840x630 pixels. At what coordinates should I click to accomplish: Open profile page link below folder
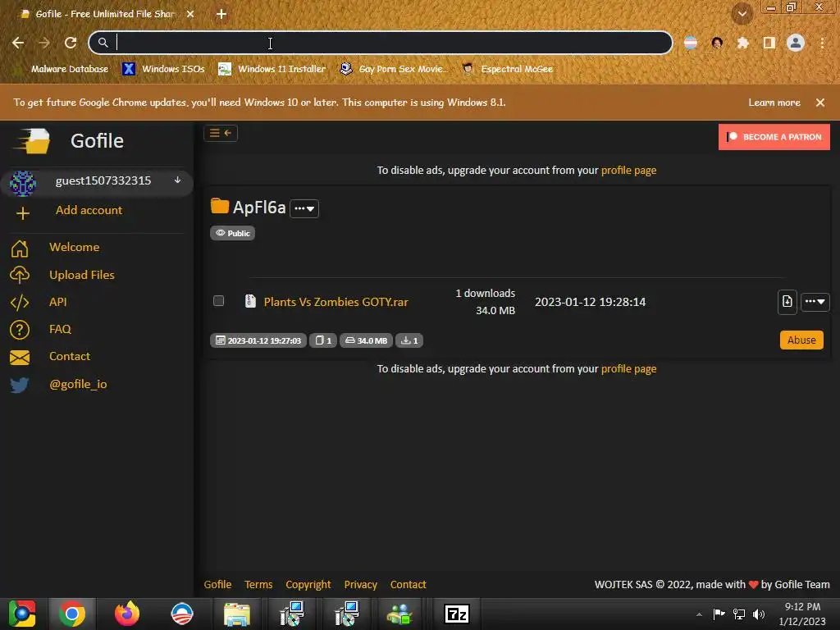click(x=628, y=369)
